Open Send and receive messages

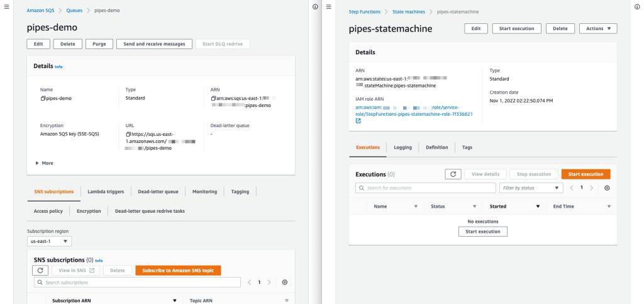tap(155, 44)
